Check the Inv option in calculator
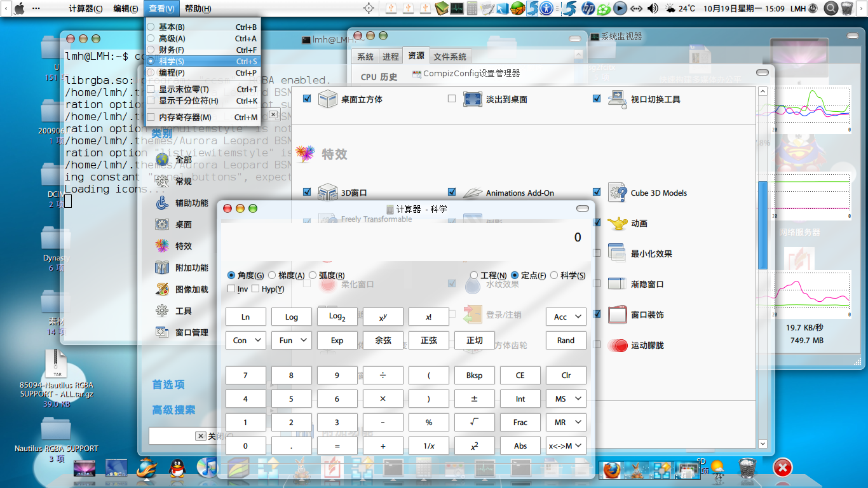 [x=231, y=288]
